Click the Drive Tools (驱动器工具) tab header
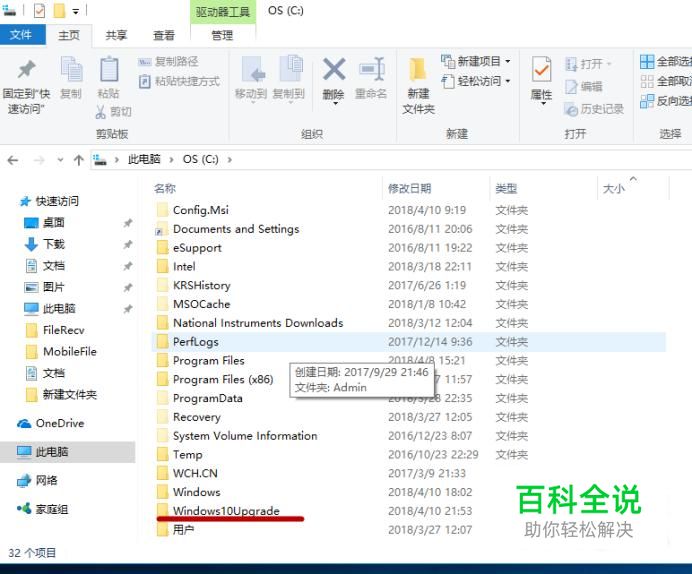 (x=223, y=11)
